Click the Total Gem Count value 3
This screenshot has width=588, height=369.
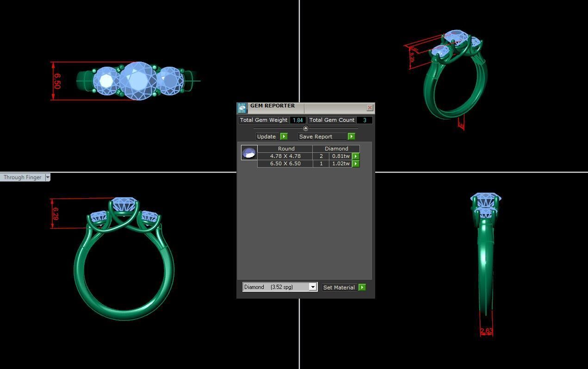[x=365, y=120]
